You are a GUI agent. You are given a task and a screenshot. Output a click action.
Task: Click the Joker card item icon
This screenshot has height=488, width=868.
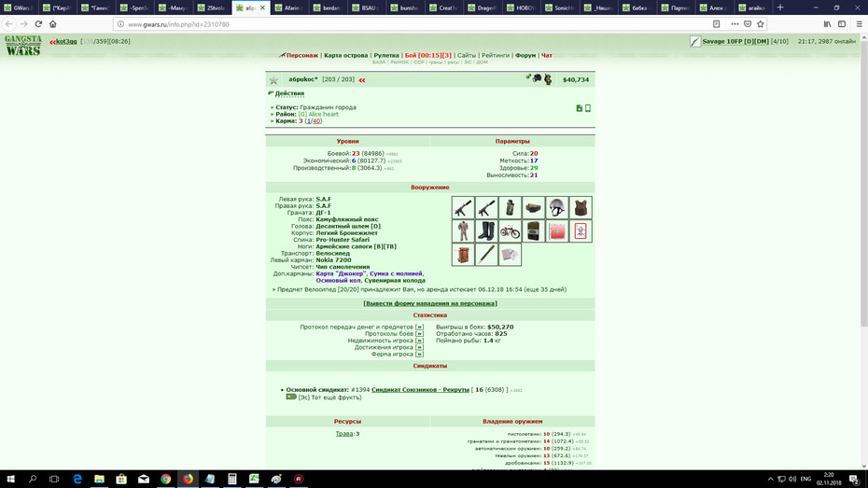click(581, 231)
